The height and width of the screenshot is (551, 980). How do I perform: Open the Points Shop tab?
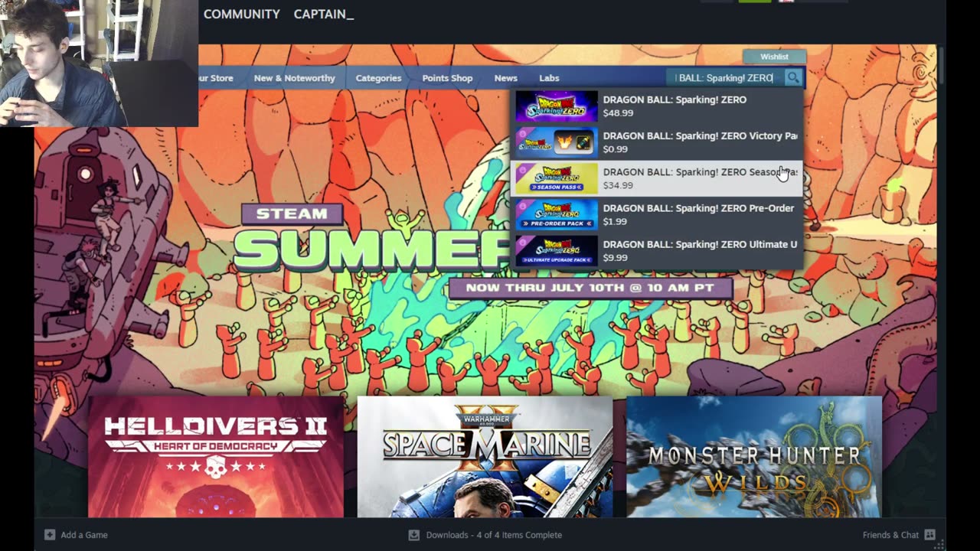pyautogui.click(x=447, y=78)
